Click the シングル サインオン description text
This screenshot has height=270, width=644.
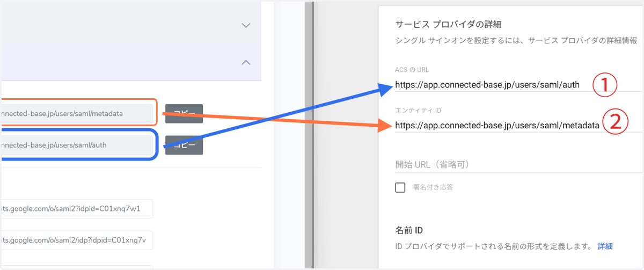click(516, 40)
